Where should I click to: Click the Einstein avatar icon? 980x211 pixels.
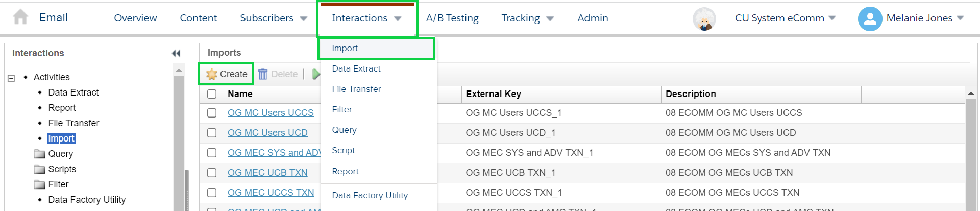704,19
